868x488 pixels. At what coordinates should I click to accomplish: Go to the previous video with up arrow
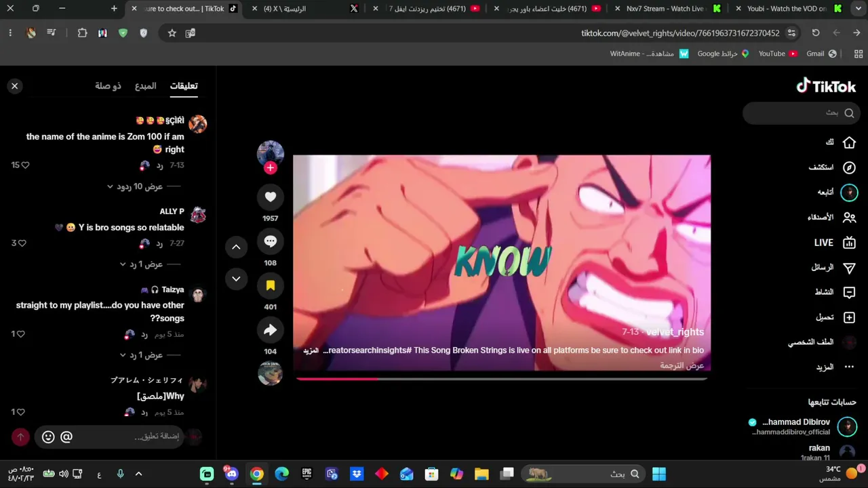236,247
